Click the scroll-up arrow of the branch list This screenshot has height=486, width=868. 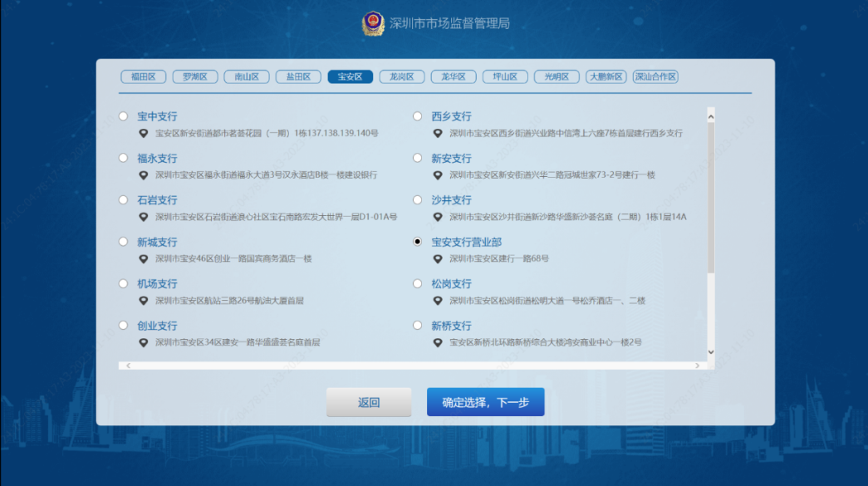[x=711, y=117]
